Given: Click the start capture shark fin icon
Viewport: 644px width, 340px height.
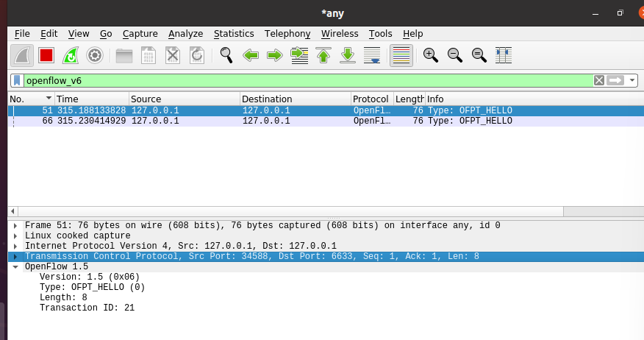Looking at the screenshot, I should (x=22, y=55).
